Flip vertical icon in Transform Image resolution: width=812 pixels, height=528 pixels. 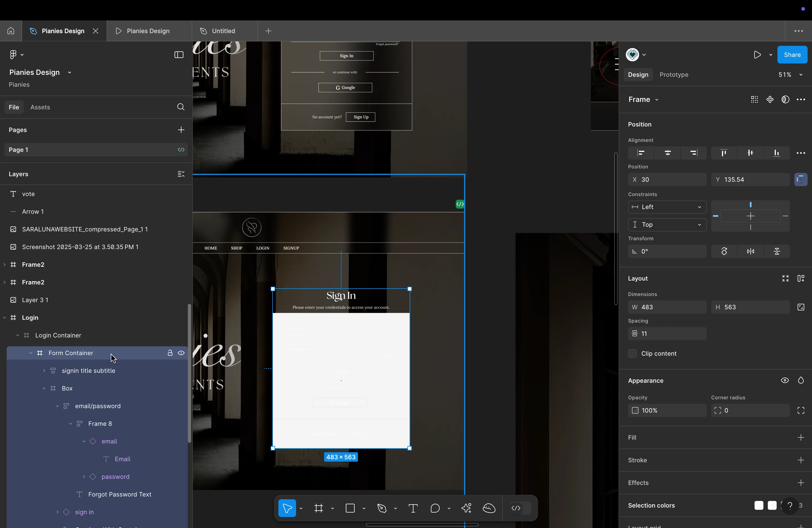pos(777,251)
